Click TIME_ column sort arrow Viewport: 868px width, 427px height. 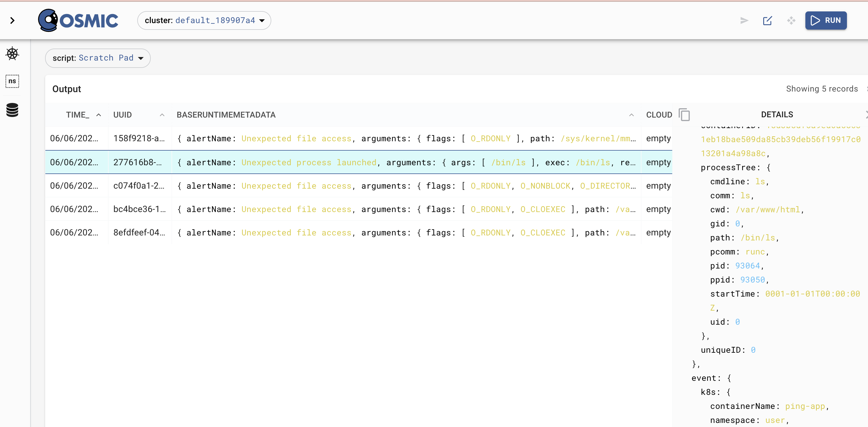(x=99, y=115)
